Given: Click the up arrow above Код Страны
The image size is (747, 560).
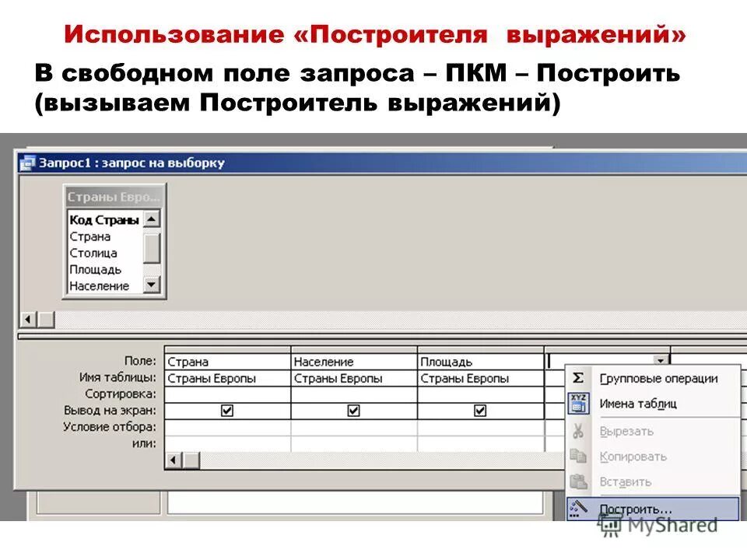Looking at the screenshot, I should click(x=153, y=219).
